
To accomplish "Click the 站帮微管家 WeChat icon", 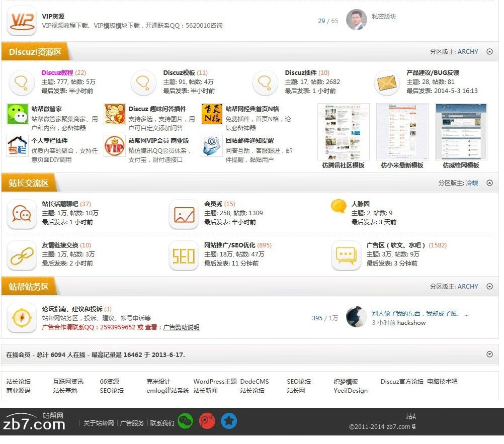I will point(18,114).
